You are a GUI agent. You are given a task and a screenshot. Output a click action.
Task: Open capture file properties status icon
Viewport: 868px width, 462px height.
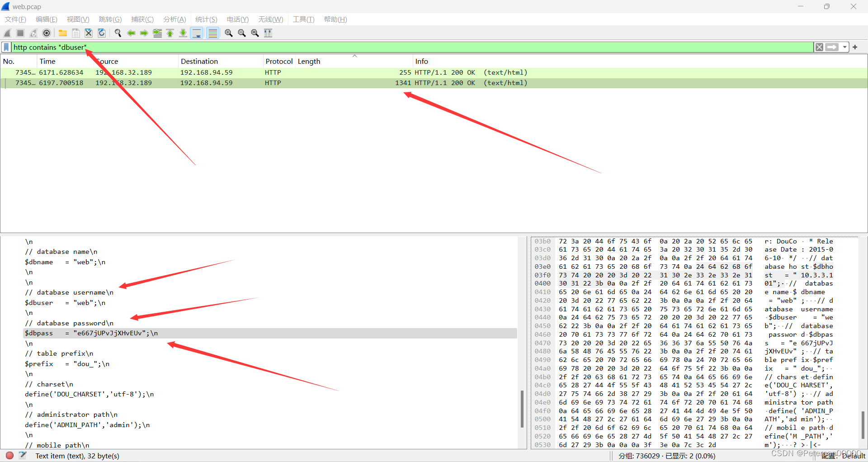coord(23,456)
